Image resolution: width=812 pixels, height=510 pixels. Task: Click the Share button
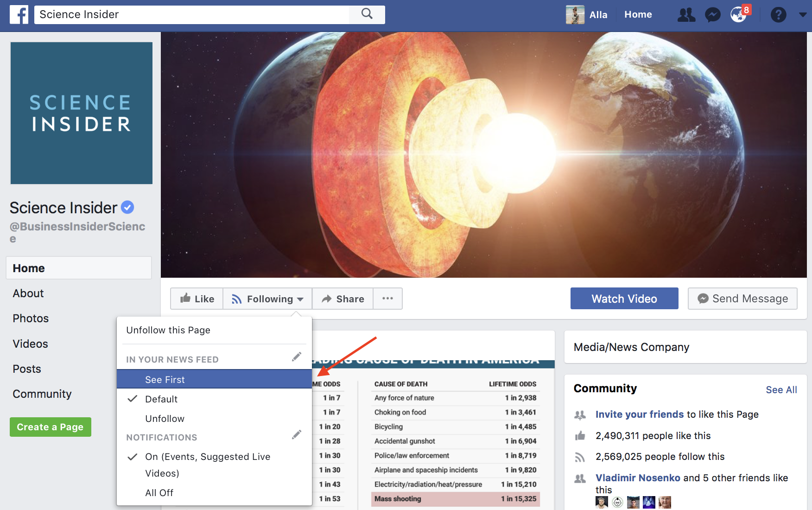(x=343, y=299)
